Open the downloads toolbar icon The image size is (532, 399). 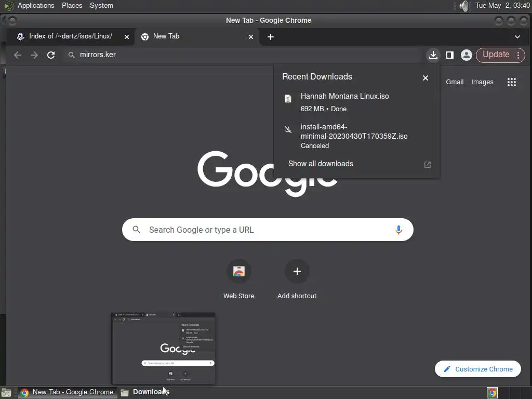point(433,55)
